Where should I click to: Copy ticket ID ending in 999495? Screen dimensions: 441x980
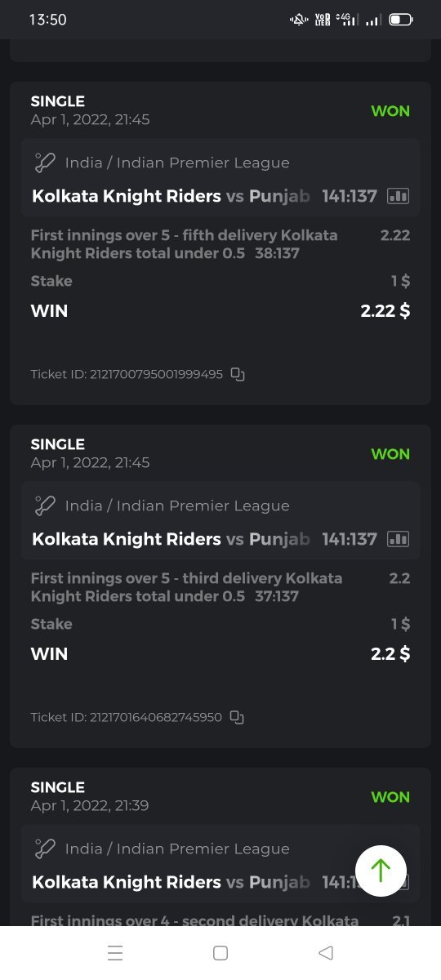tap(237, 374)
